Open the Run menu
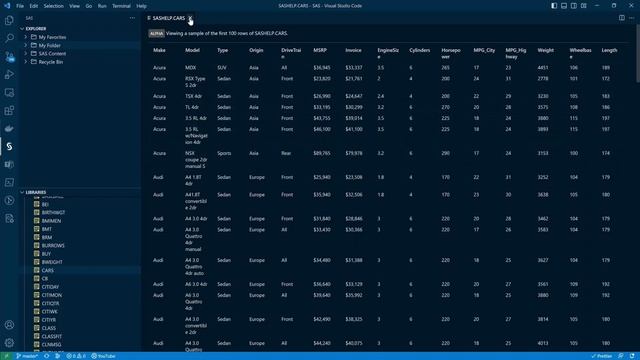The image size is (640, 360). (102, 6)
